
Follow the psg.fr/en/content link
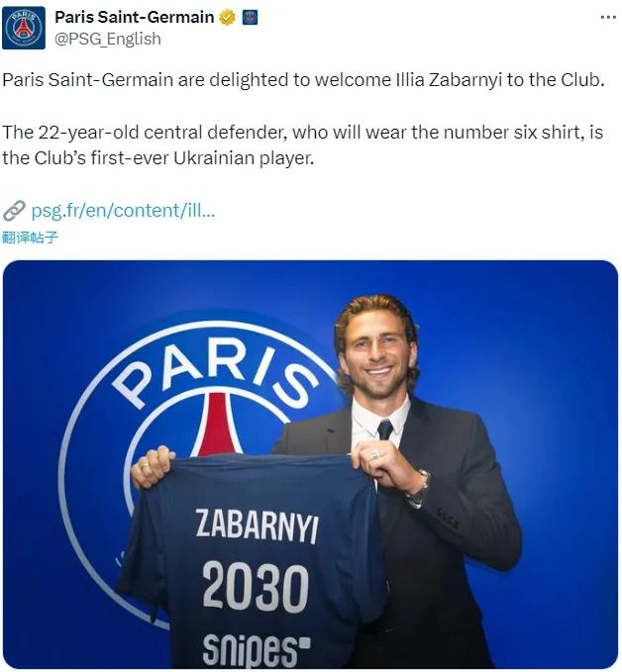pyautogui.click(x=123, y=211)
